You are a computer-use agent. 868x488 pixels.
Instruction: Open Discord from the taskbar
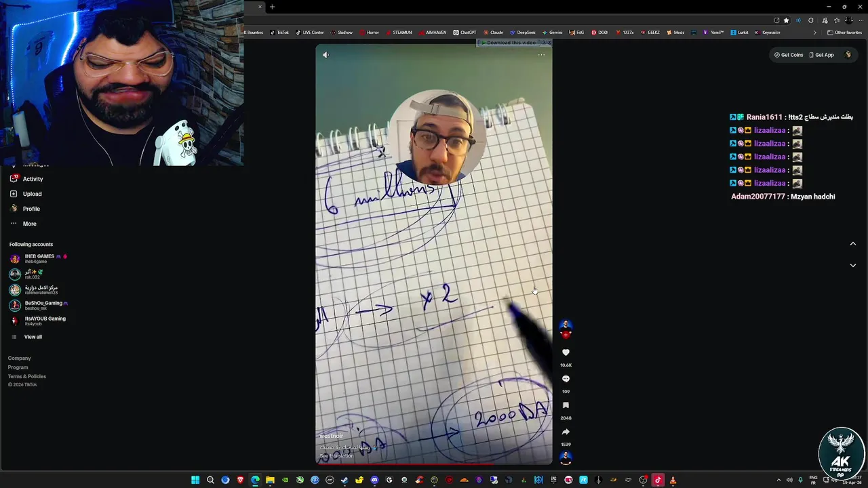(x=374, y=480)
